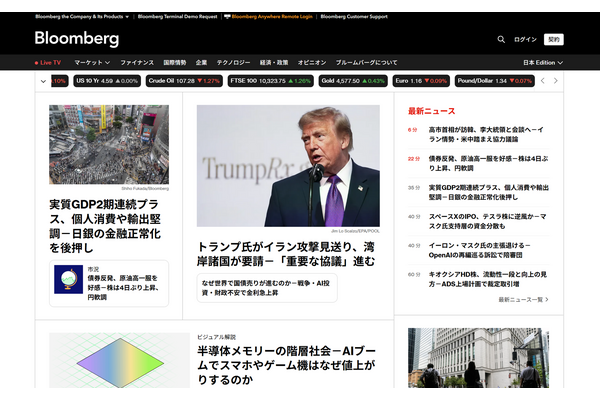Open related card 債券反発、原油高一服を好感
The width and height of the screenshot is (600, 400).
(109, 283)
